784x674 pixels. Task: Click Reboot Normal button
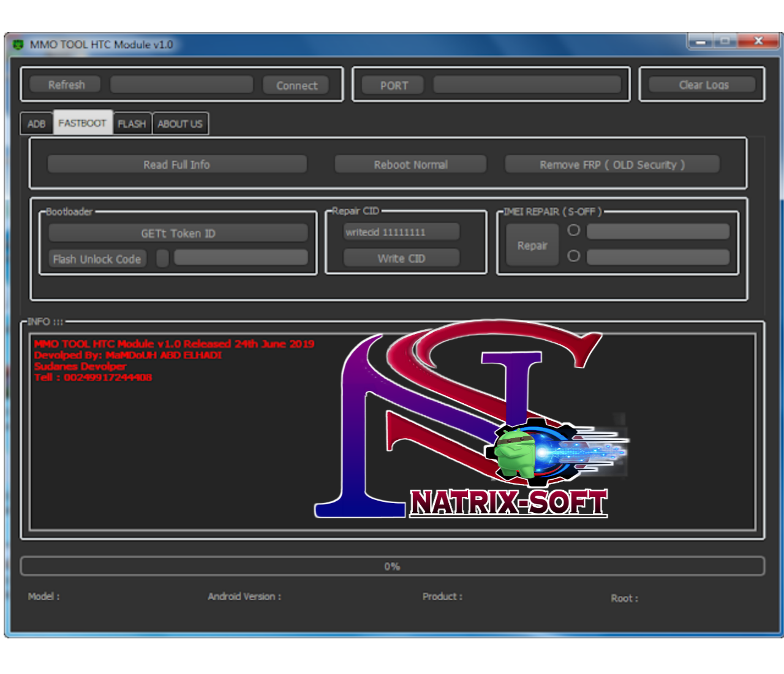410,164
